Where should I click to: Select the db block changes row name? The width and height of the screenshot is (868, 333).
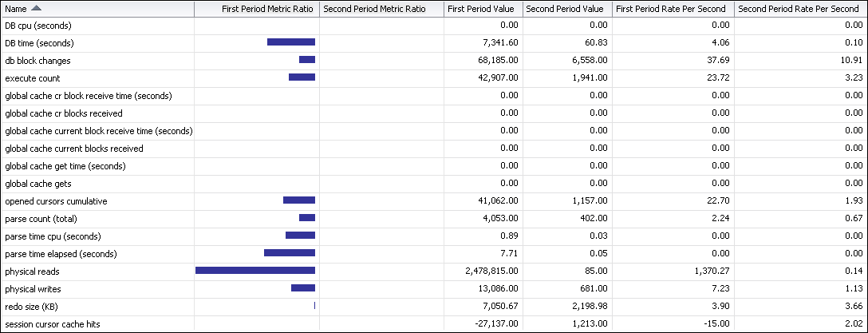37,61
